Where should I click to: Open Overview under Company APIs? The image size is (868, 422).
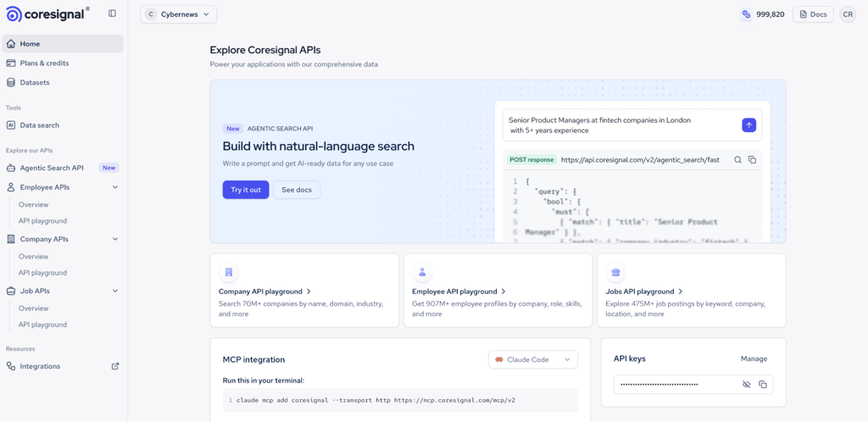point(33,257)
